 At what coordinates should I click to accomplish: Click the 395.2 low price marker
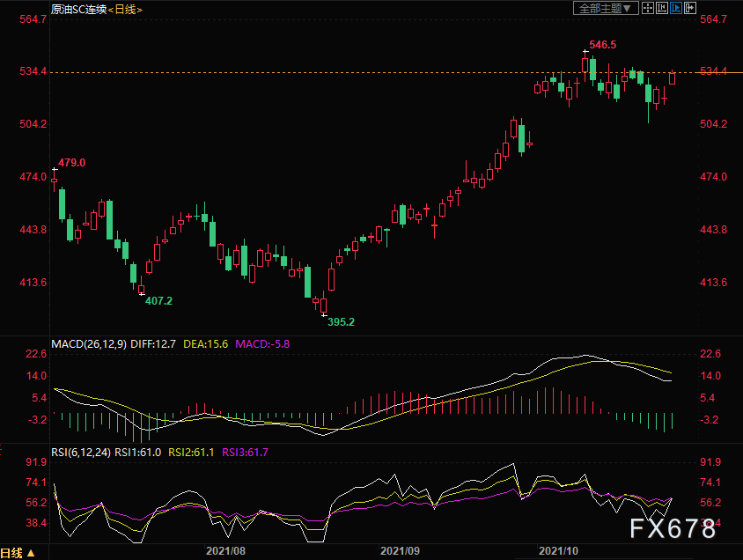point(342,322)
